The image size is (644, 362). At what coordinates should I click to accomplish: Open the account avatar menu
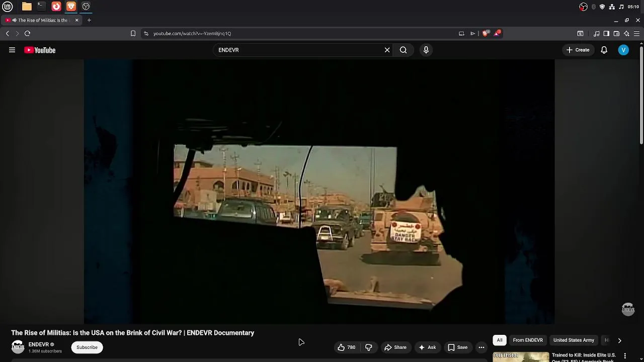(x=623, y=50)
